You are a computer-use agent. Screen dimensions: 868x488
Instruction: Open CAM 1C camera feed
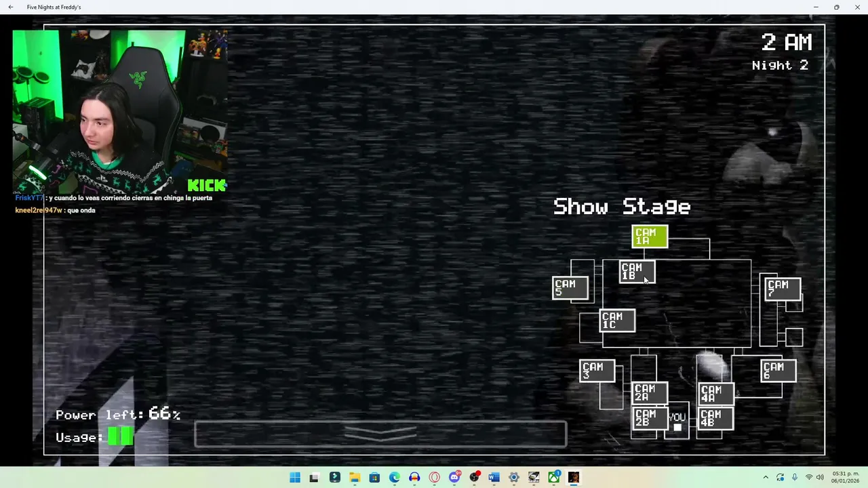point(617,321)
